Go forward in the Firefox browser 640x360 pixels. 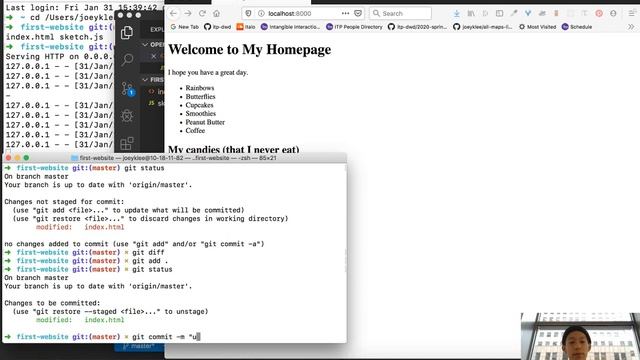pyautogui.click(x=188, y=13)
